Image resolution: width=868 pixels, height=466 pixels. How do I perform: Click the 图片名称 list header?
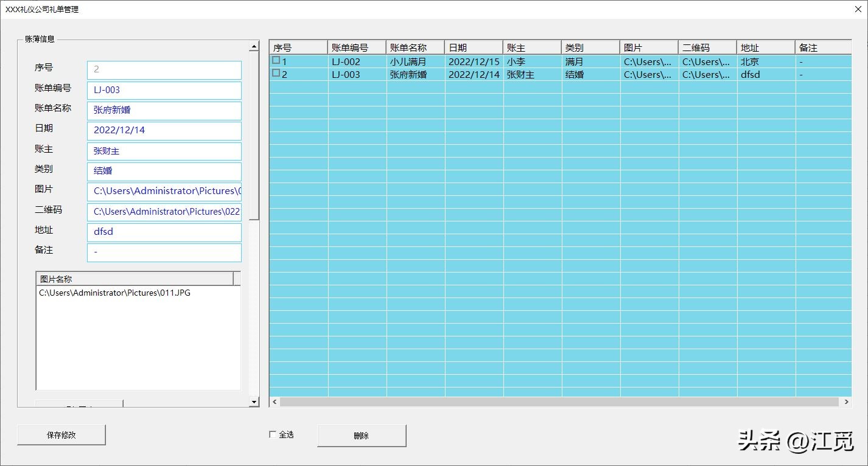[134, 279]
